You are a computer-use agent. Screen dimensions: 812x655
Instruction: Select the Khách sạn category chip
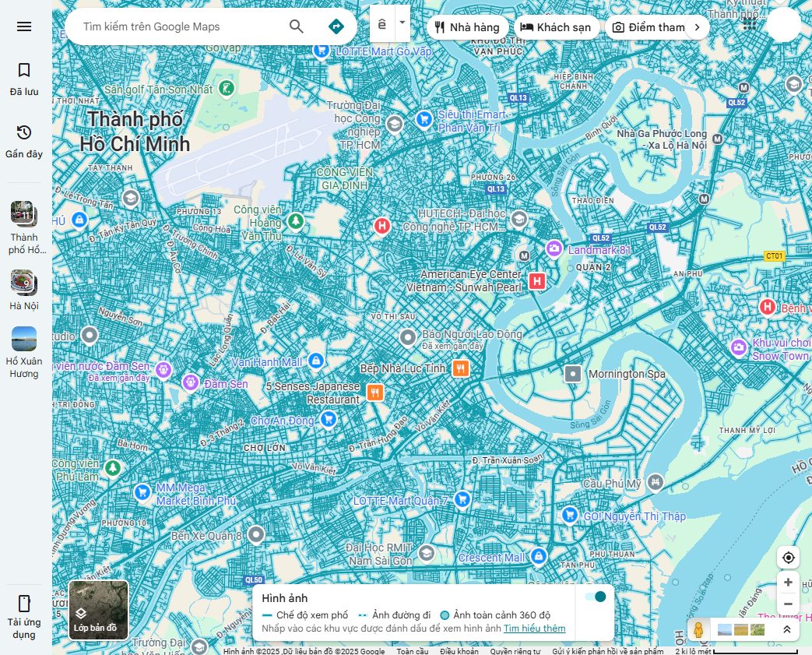point(556,27)
